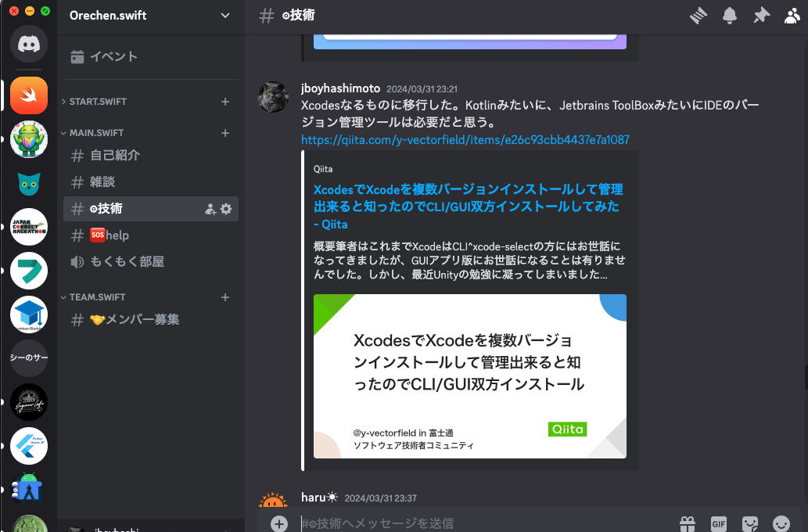Create channel in MAIN.SWIFT category

tap(225, 133)
